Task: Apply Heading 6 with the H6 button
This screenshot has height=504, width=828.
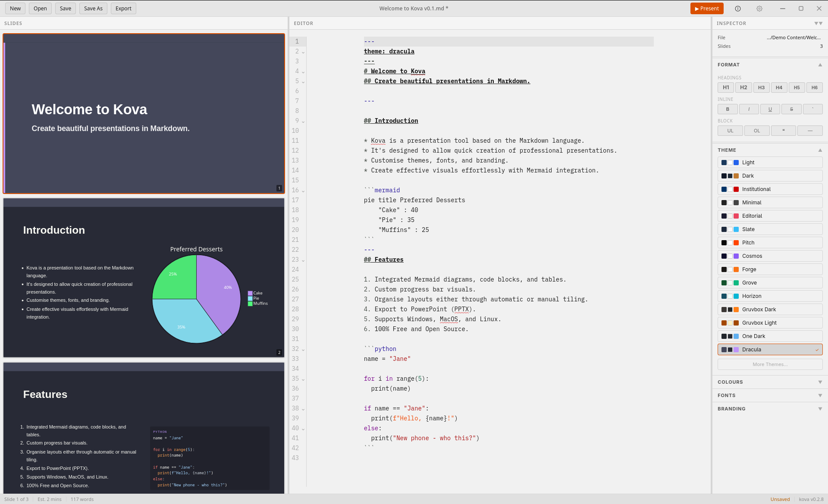Action: point(814,88)
